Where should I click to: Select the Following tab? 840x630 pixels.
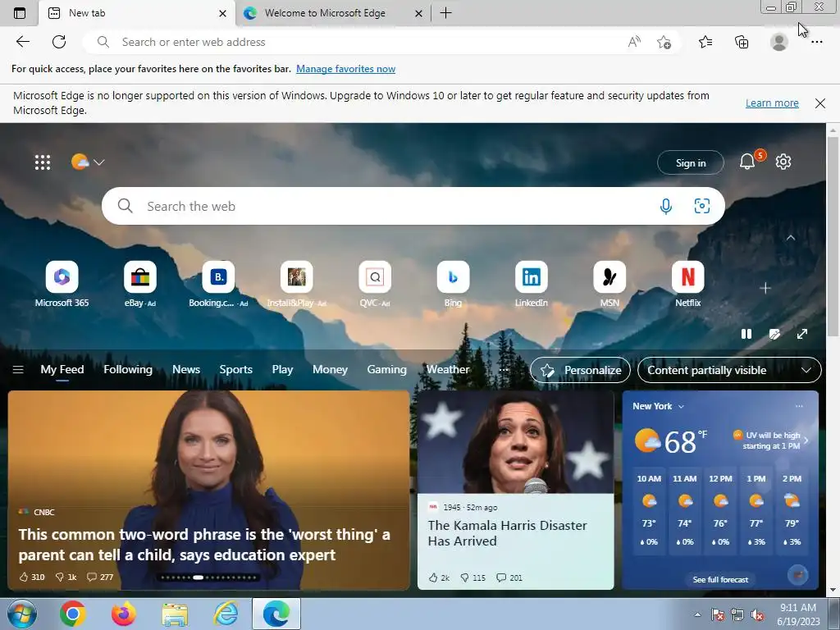[x=127, y=370]
